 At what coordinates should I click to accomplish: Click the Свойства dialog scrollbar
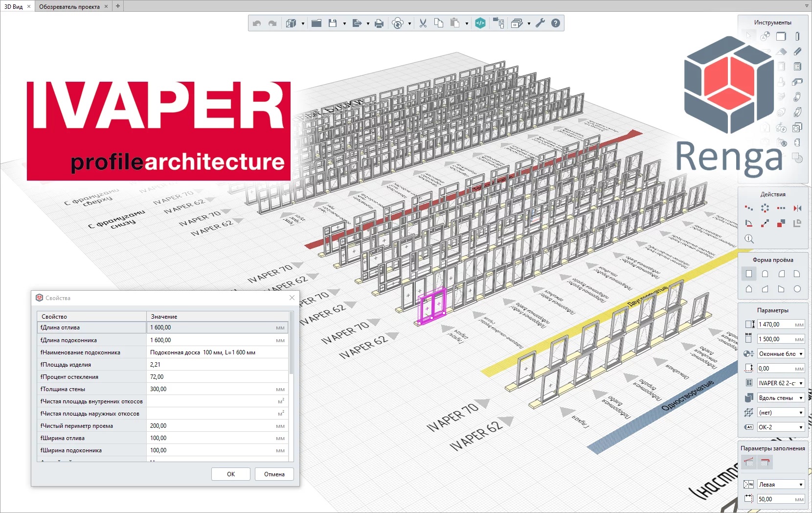click(292, 343)
